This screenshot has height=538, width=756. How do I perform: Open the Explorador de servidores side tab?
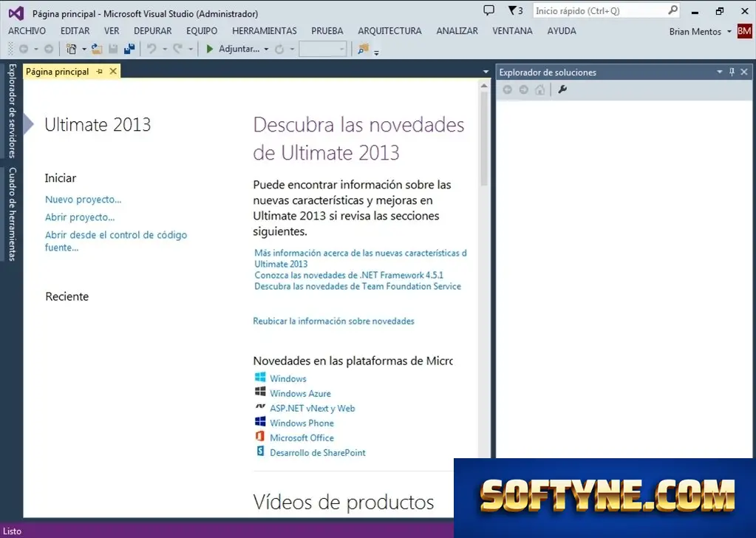[x=12, y=111]
